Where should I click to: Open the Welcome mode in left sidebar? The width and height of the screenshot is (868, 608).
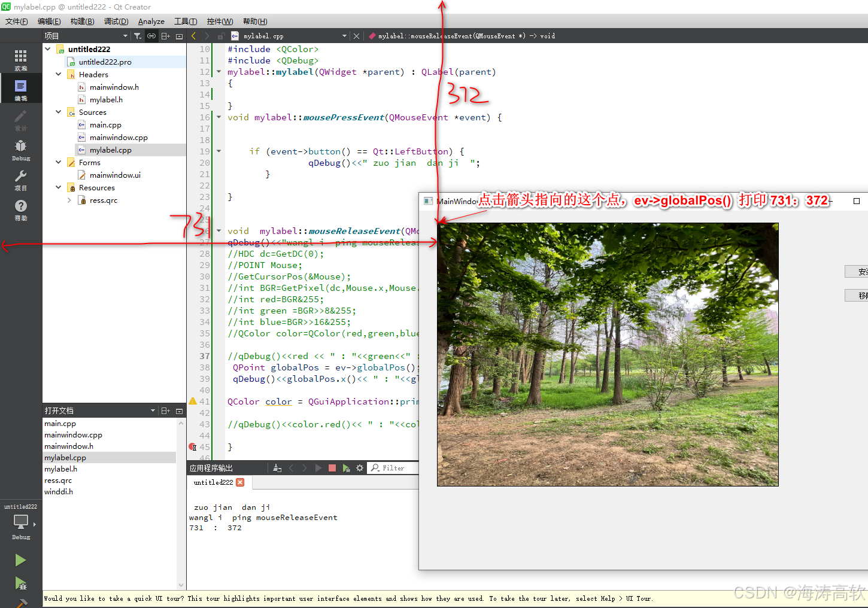(x=21, y=59)
